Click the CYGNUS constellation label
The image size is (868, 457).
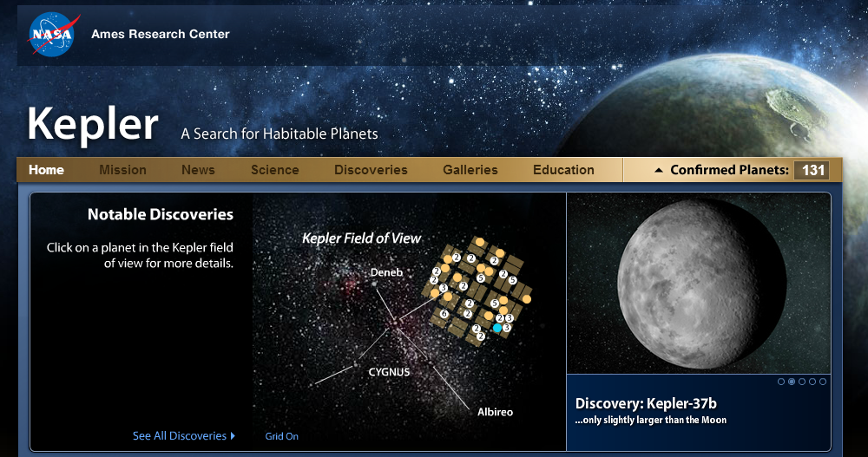click(x=389, y=372)
